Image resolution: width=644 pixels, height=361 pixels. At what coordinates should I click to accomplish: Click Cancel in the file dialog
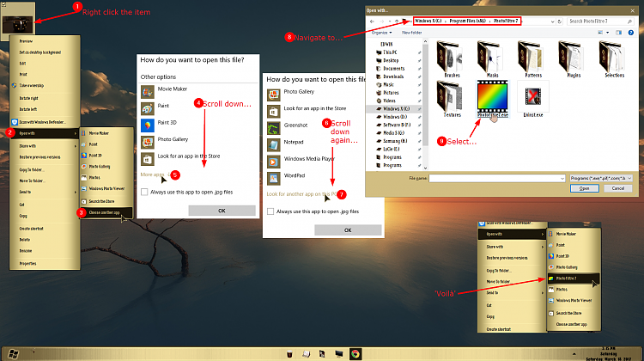tap(618, 188)
